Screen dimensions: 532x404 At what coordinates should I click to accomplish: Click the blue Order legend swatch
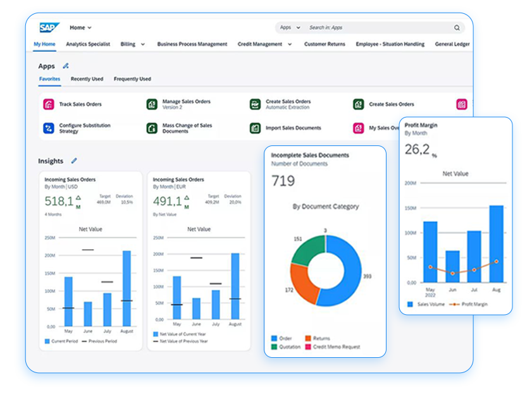click(275, 338)
